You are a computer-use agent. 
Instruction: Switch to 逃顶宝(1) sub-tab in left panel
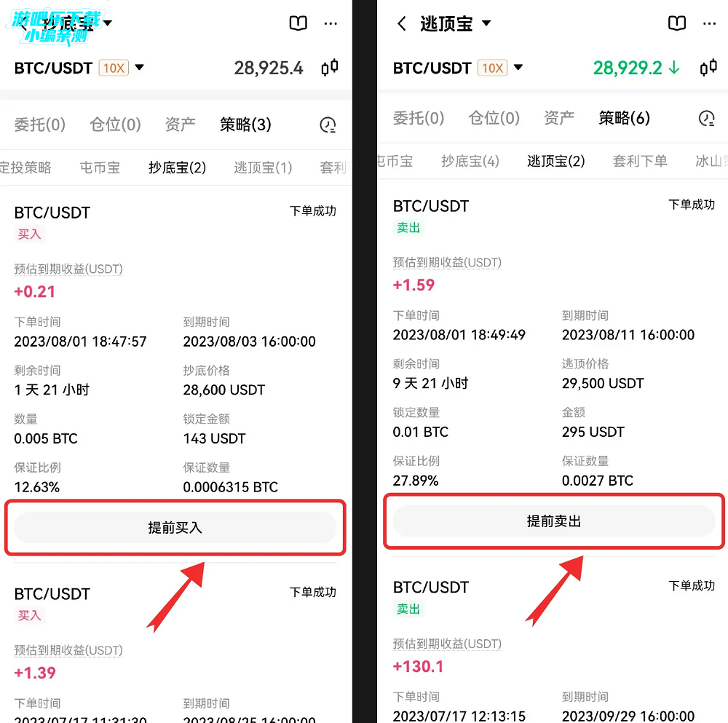point(263,167)
